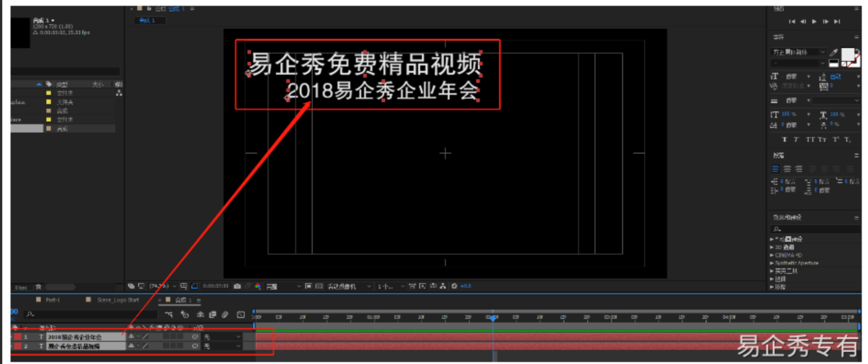Enable frame blending for timeline layers

click(213, 315)
